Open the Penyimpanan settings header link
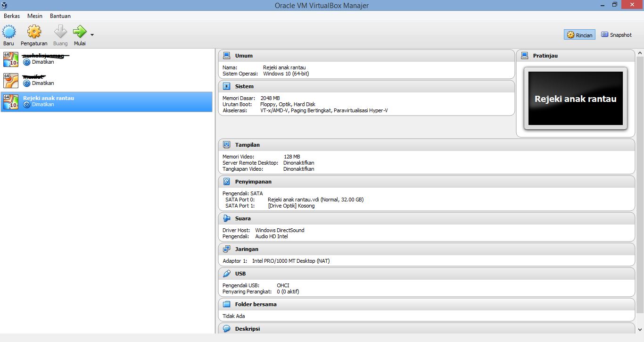This screenshot has height=342, width=644. pyautogui.click(x=253, y=182)
